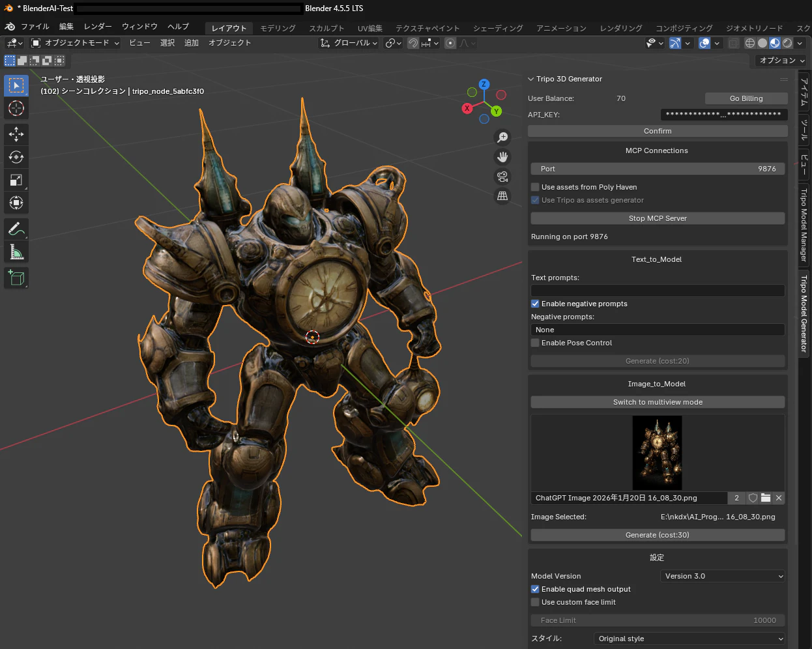Choose the Annotate pencil tool

(x=16, y=229)
